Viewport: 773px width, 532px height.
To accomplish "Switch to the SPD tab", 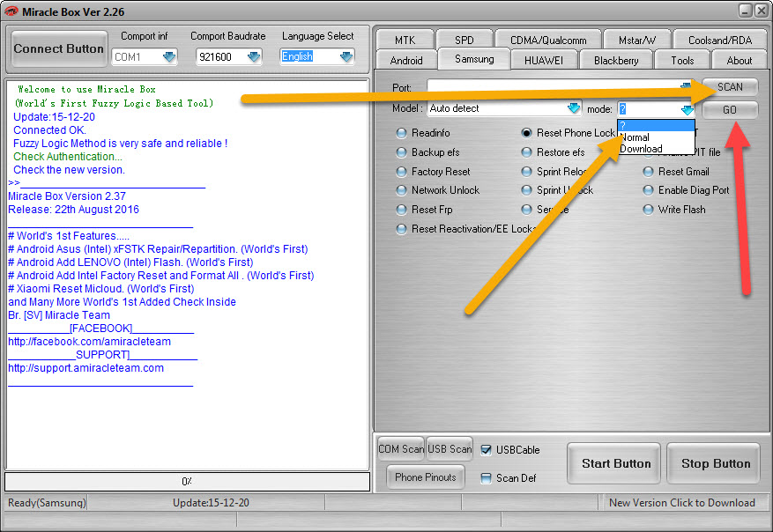I will [x=464, y=40].
